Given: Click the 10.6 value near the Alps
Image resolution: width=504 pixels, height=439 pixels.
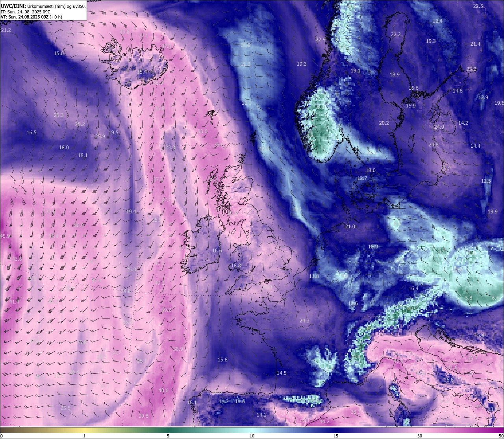Looking at the screenshot, I should click(353, 304).
